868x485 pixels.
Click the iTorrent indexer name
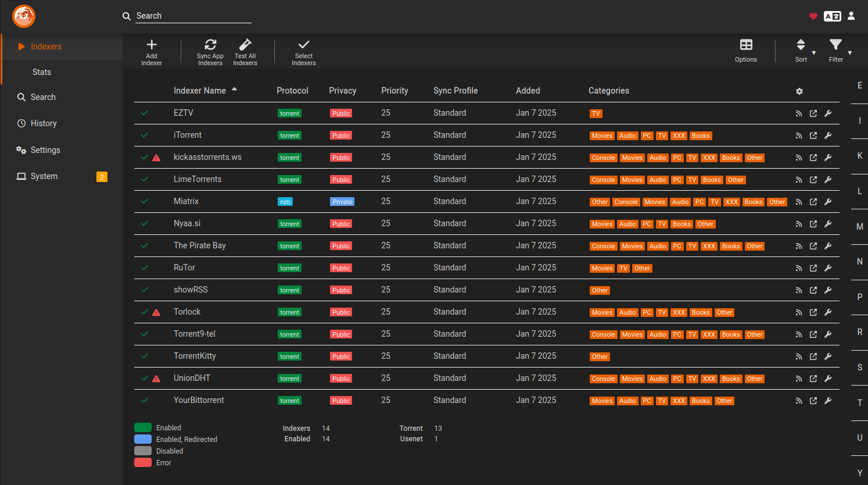point(188,135)
